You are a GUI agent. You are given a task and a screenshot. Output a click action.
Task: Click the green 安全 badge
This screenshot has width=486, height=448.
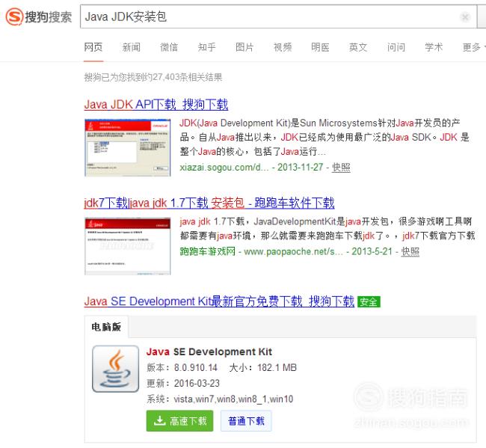click(369, 301)
